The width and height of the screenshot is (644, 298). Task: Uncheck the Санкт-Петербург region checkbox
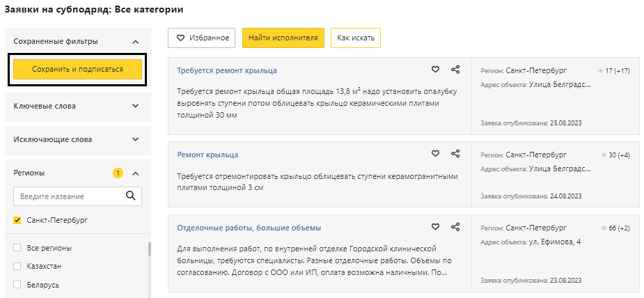click(x=17, y=221)
